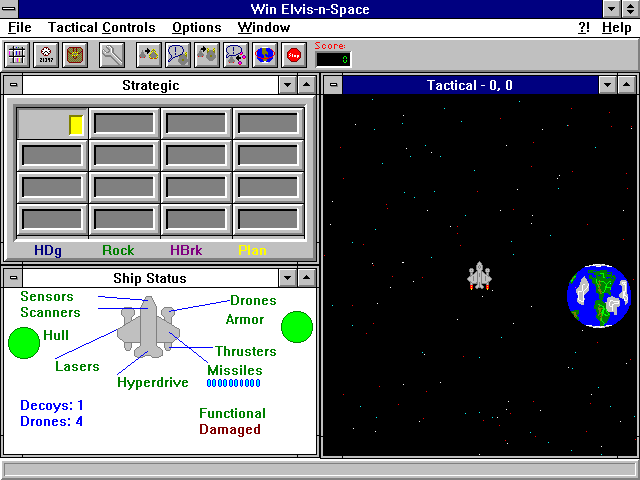The image size is (640, 480).
Task: Click the speech bubble with magenta drones icon
Action: click(236, 55)
